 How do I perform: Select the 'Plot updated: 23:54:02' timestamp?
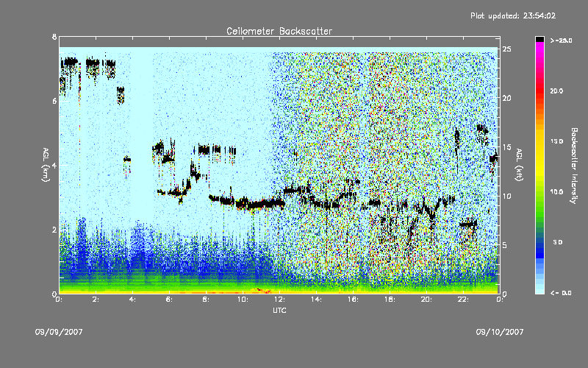pyautogui.click(x=513, y=15)
